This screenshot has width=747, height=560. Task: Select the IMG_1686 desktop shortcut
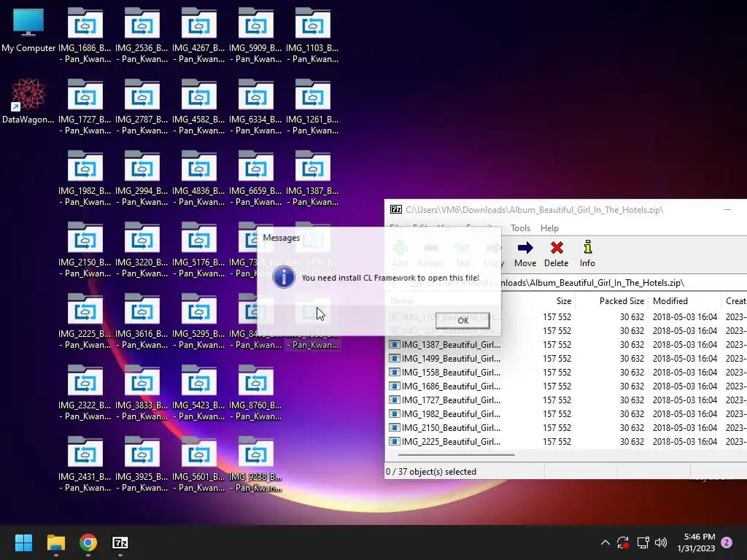click(85, 36)
